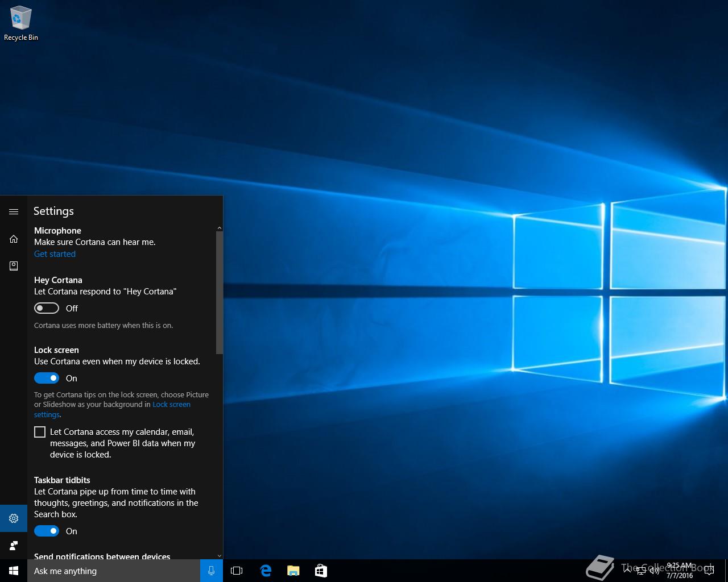728x582 pixels.
Task: Check Let Cortana access my calendar checkbox
Action: point(40,432)
